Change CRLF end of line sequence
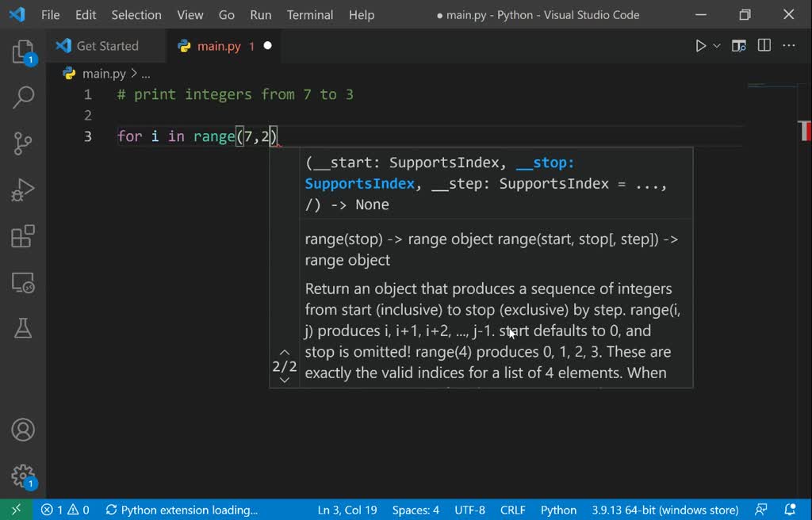This screenshot has width=812, height=520. 513,510
